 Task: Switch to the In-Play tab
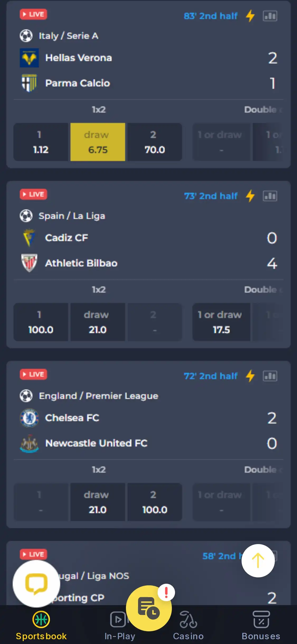120,625
